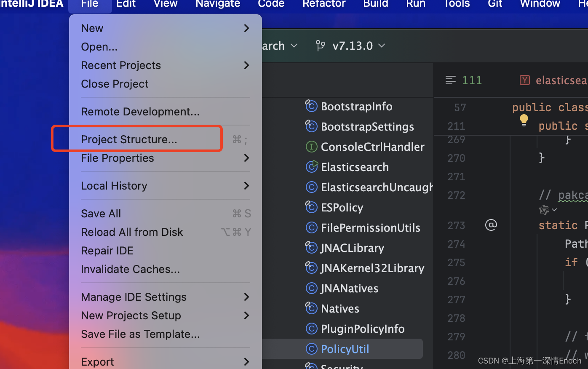Open the Git menu
The width and height of the screenshot is (588, 369).
495,4
